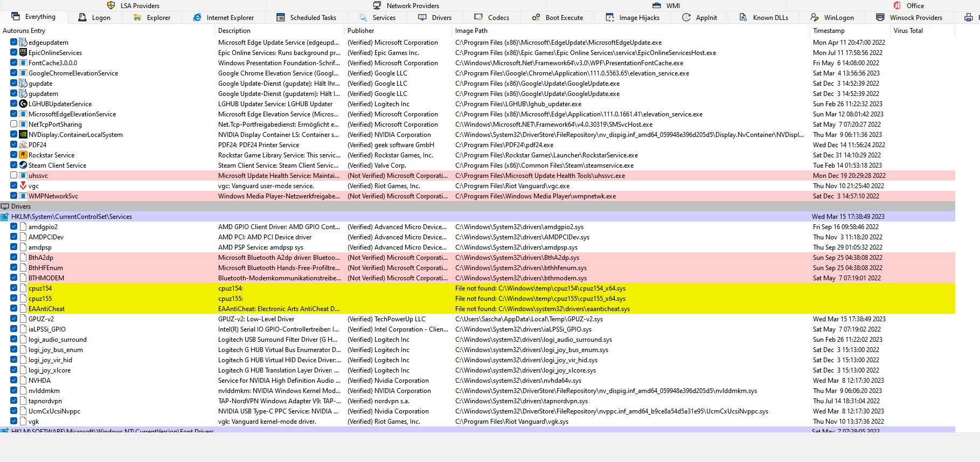Click the EpicOnlineServices entry icon

click(x=23, y=52)
